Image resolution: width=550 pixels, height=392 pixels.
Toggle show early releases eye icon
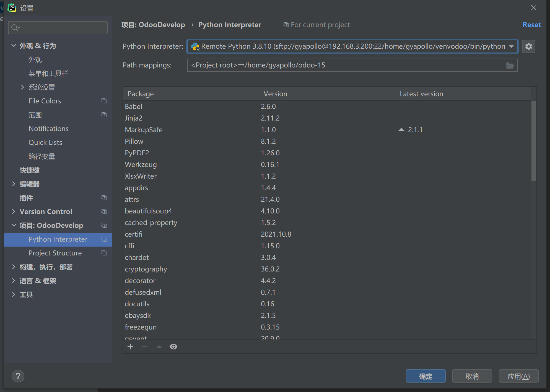(173, 347)
